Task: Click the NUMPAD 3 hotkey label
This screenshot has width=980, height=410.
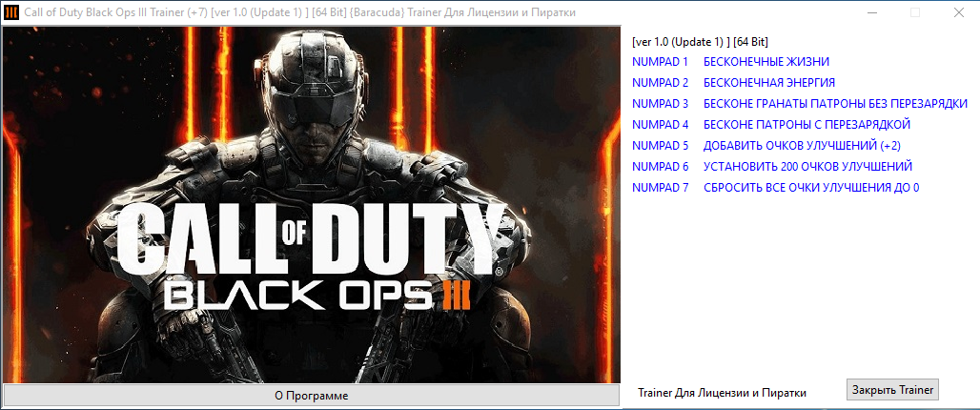Action: tap(660, 104)
